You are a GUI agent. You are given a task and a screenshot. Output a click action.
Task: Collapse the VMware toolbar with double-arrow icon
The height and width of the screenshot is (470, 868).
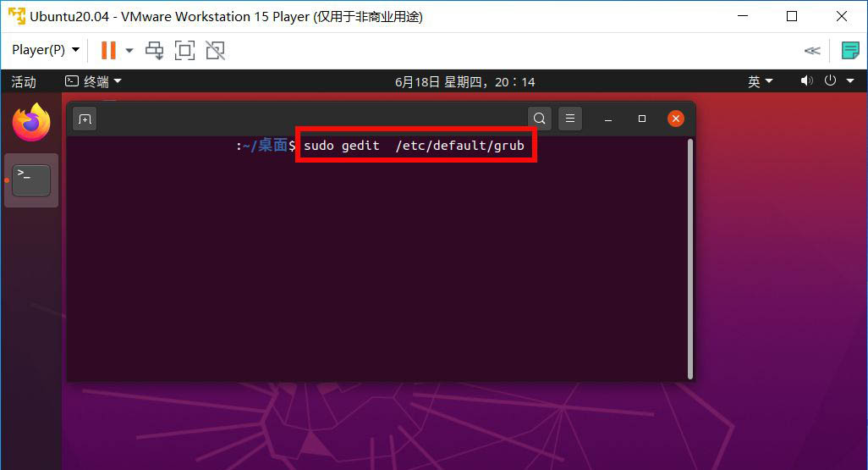tap(812, 51)
